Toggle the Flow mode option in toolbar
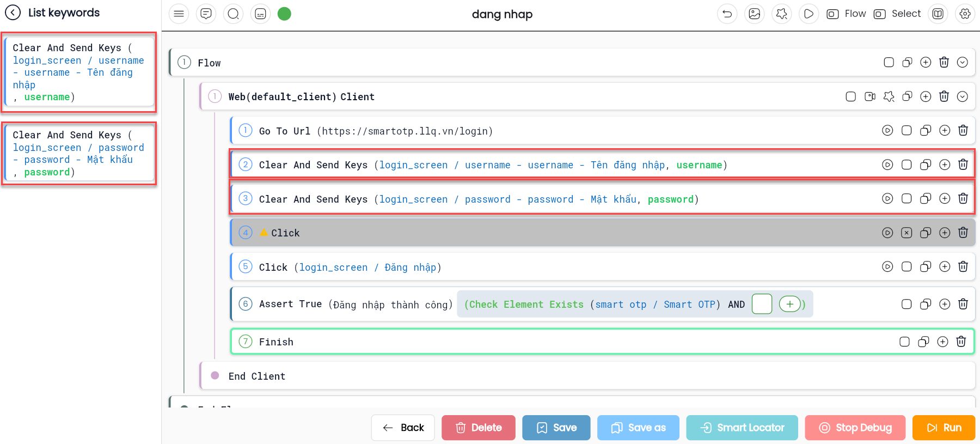 coord(846,14)
